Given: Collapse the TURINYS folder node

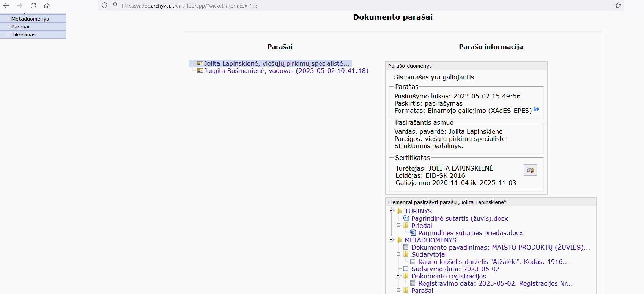Looking at the screenshot, I should coord(392,211).
